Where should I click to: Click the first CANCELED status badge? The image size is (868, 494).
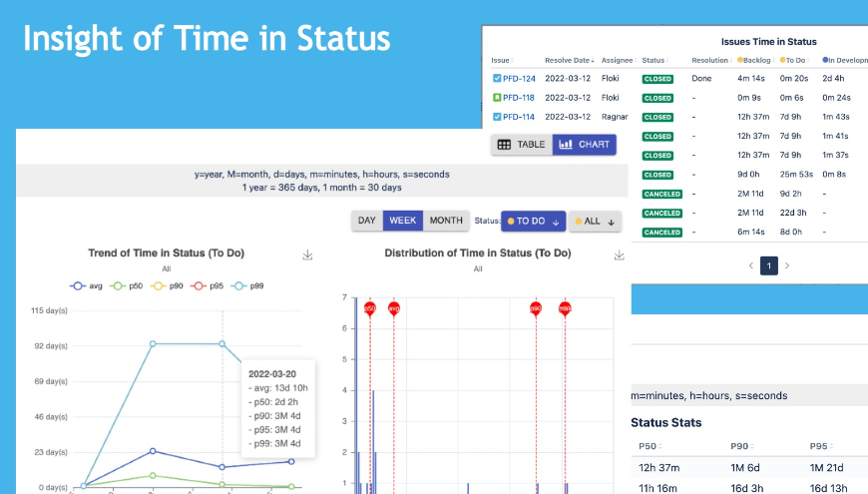tap(662, 194)
